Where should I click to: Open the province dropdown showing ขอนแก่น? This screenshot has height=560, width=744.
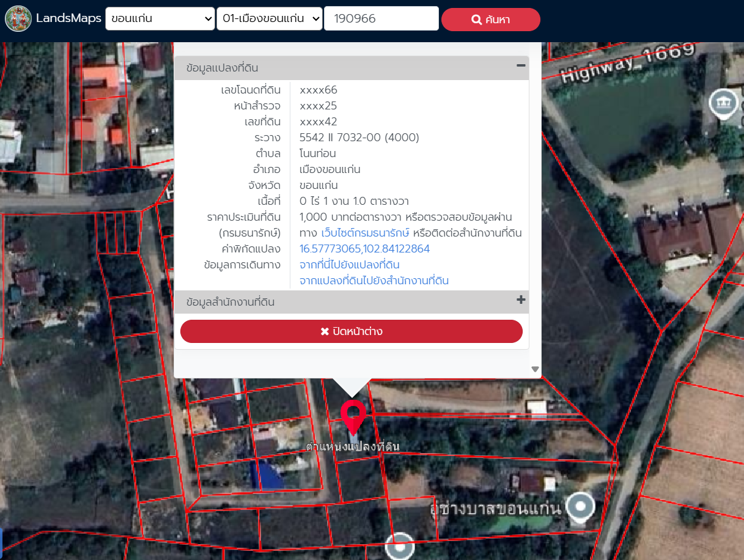click(x=160, y=19)
